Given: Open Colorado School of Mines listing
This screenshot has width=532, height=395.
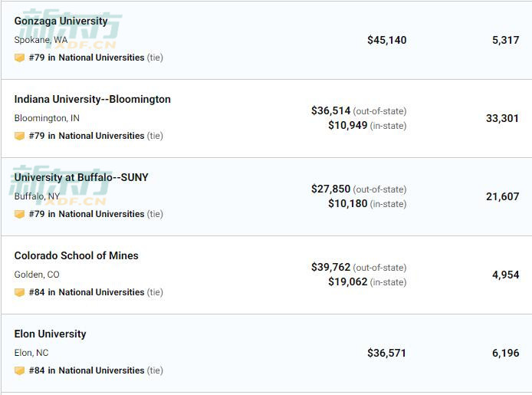Looking at the screenshot, I should click(x=76, y=255).
